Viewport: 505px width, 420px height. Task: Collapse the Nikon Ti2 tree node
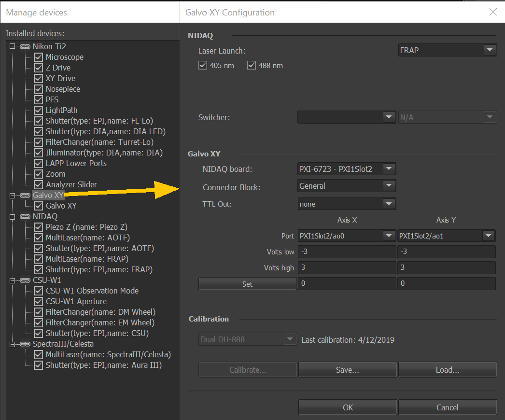point(13,46)
